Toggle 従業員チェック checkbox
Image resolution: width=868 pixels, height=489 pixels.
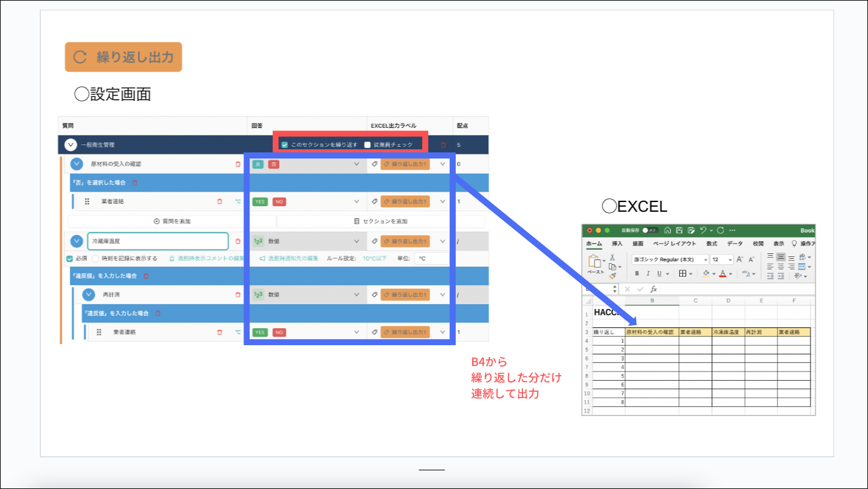tap(368, 145)
